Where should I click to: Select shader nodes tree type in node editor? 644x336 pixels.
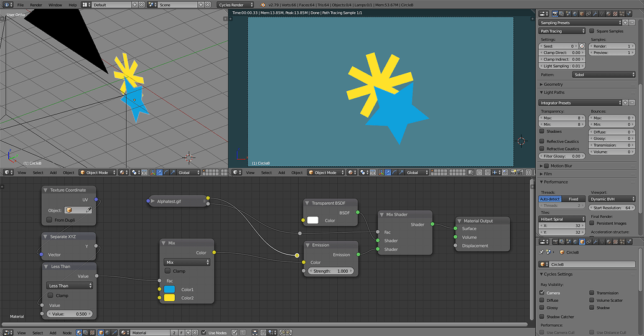pos(79,332)
